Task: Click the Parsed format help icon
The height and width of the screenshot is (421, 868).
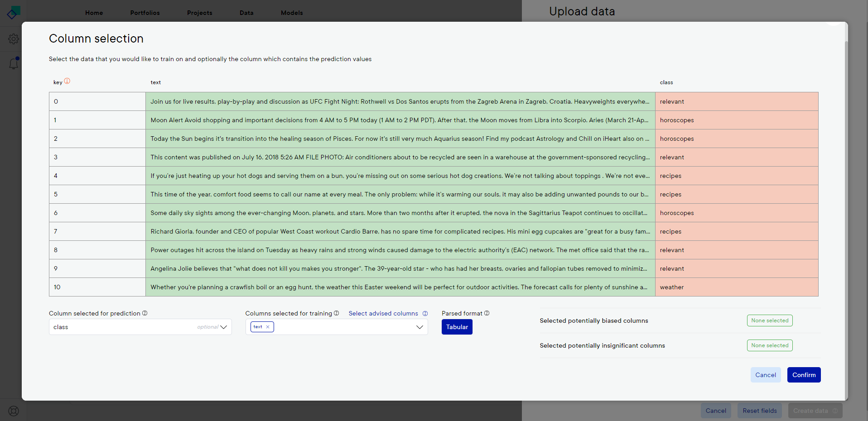Action: coord(487,313)
